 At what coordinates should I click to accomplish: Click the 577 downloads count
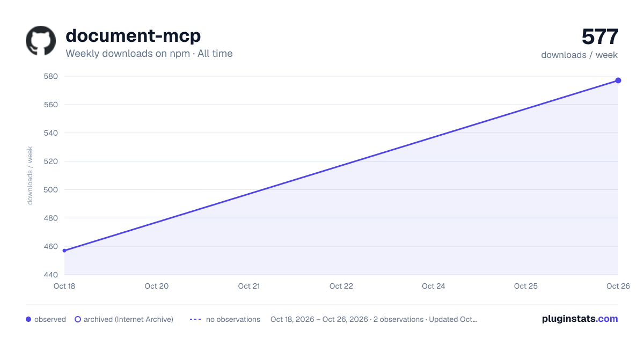600,37
